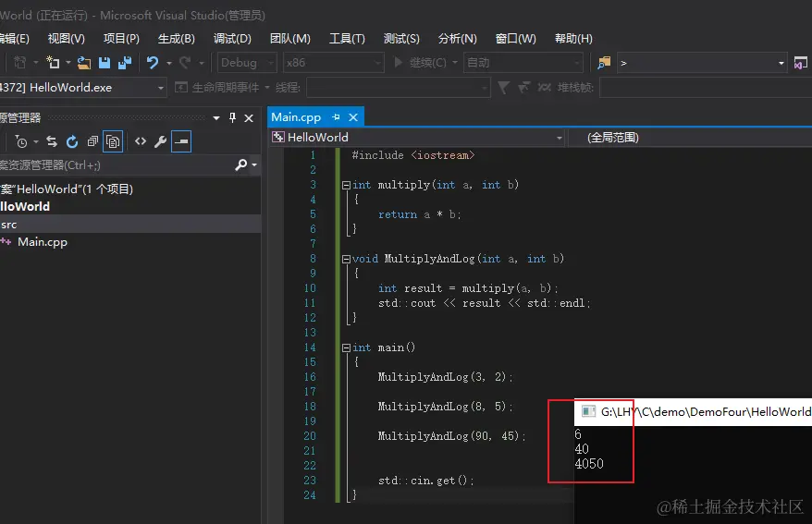Collapse the MultiplyAndLog function at line 8

click(x=346, y=259)
